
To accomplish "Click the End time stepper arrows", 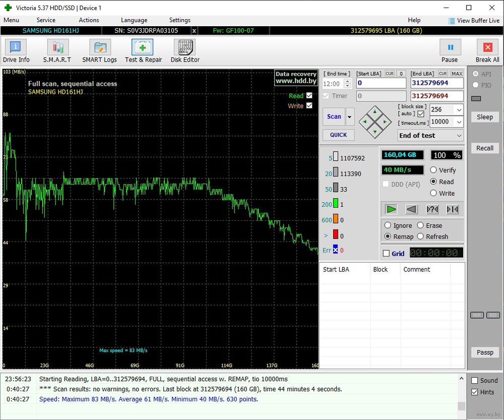I will pyautogui.click(x=347, y=84).
